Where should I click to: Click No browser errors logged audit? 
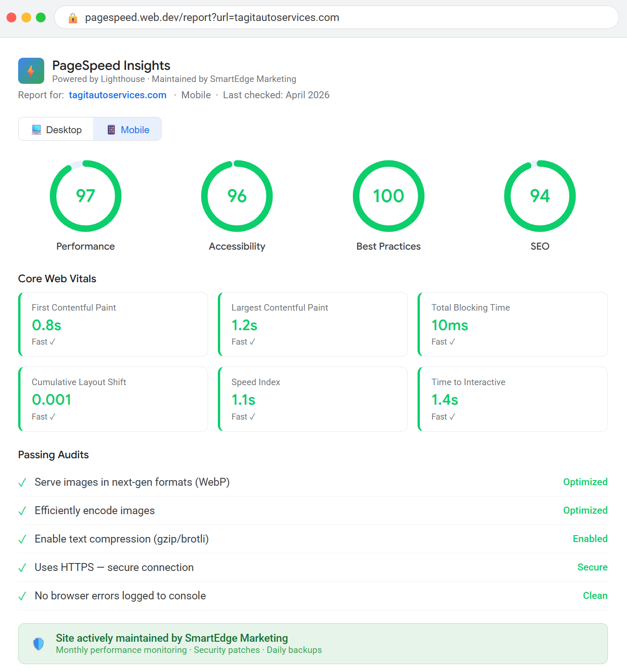(313, 596)
